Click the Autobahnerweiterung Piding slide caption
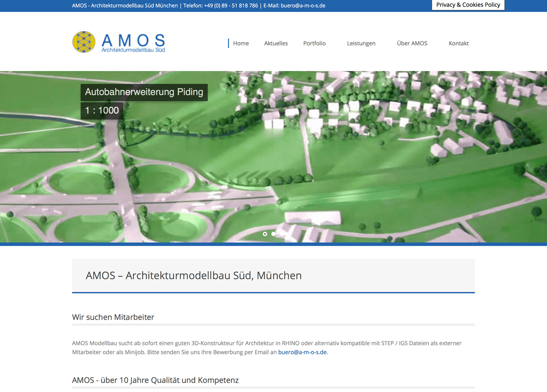Viewport: 547px width, 392px height. [144, 92]
